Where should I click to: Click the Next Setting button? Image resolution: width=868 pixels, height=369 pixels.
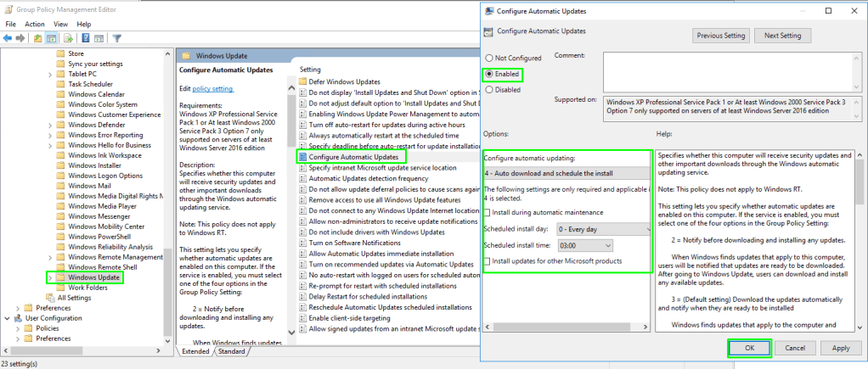782,36
